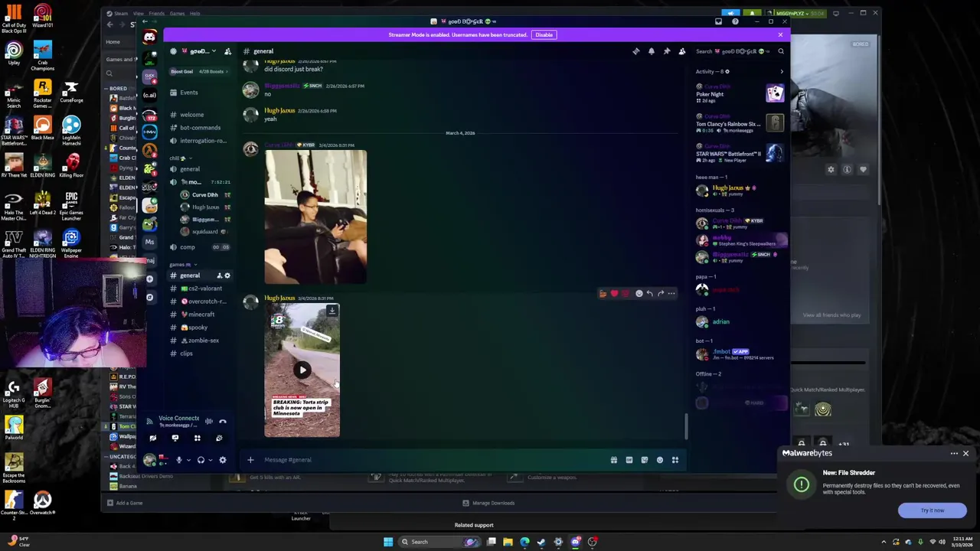
Task: Open Discord direct messages home icon
Action: tap(149, 37)
